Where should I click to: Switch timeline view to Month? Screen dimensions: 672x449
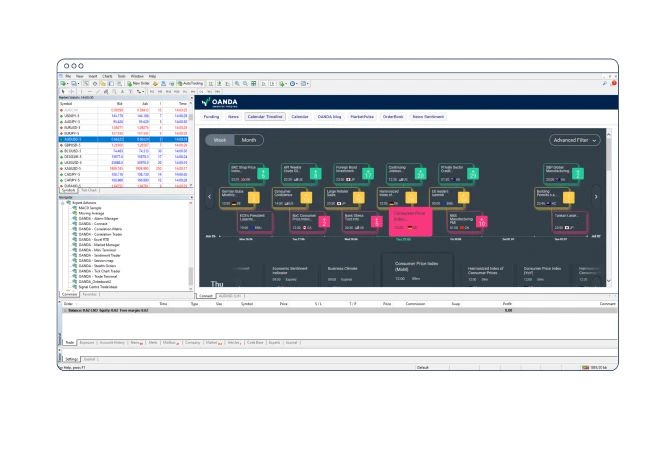tap(248, 140)
